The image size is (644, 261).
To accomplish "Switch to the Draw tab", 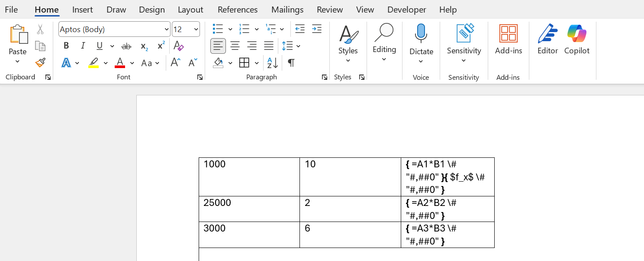I will pyautogui.click(x=116, y=10).
